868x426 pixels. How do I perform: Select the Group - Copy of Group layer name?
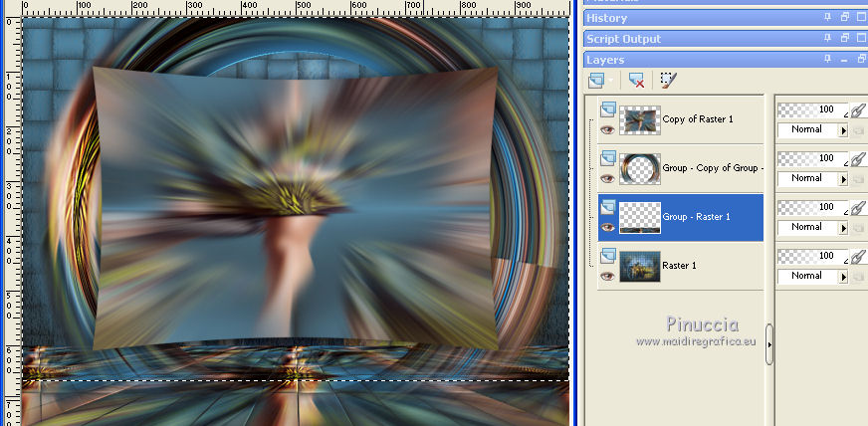(x=713, y=167)
